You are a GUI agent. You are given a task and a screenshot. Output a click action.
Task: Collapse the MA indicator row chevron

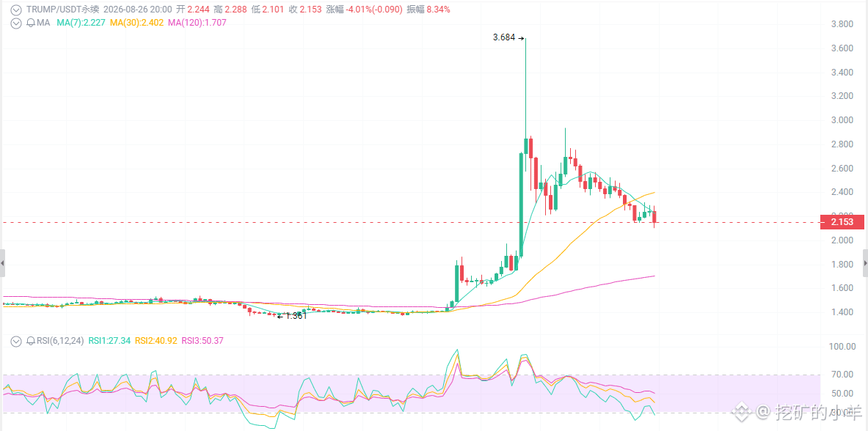[x=17, y=23]
